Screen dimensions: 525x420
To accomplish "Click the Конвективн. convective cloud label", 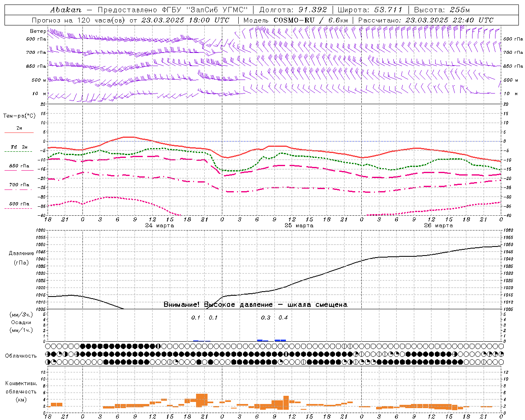I will click(x=21, y=383).
